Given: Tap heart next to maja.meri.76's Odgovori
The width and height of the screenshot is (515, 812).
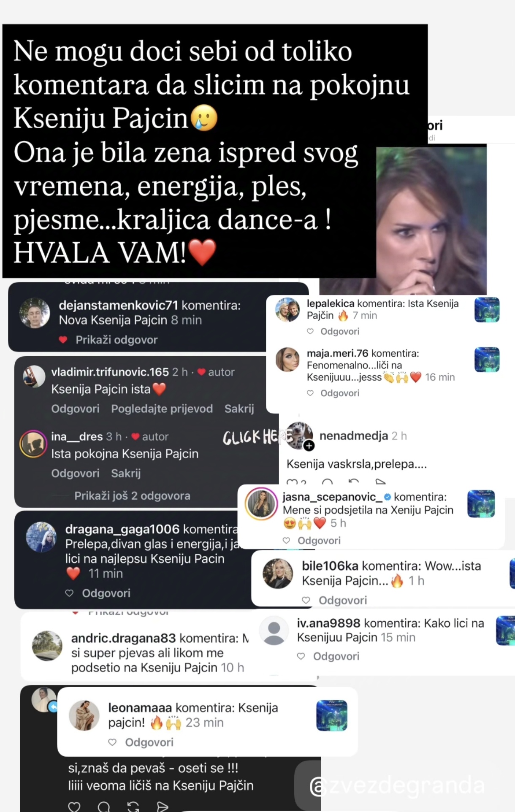Looking at the screenshot, I should [x=310, y=393].
